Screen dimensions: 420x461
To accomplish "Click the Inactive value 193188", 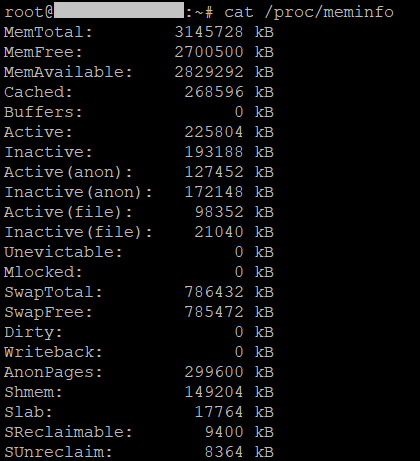I will click(214, 152).
